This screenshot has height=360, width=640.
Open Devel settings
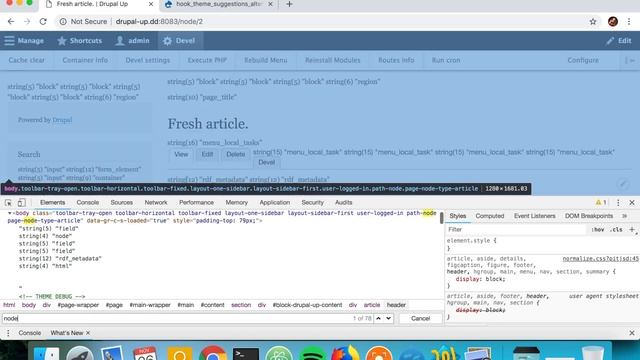148,60
